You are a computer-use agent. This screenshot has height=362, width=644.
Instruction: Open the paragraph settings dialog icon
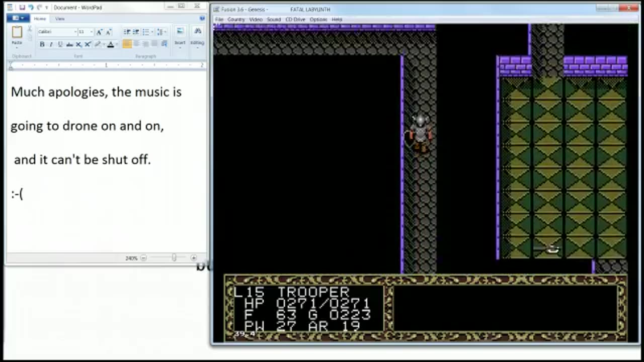(x=164, y=44)
